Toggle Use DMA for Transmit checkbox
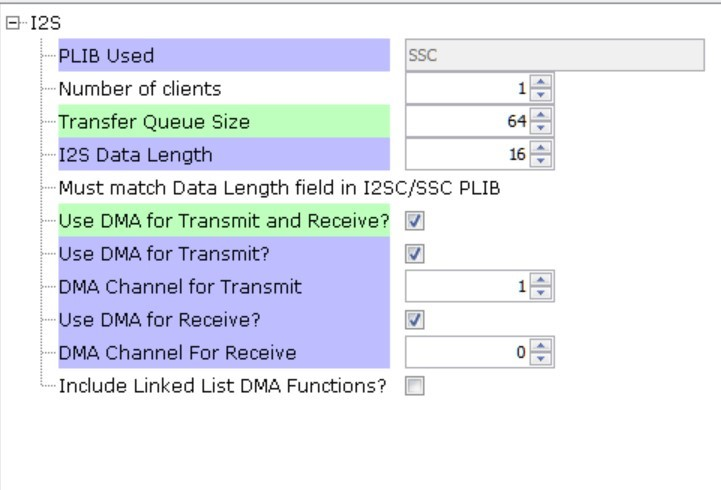This screenshot has width=721, height=490. 414,254
